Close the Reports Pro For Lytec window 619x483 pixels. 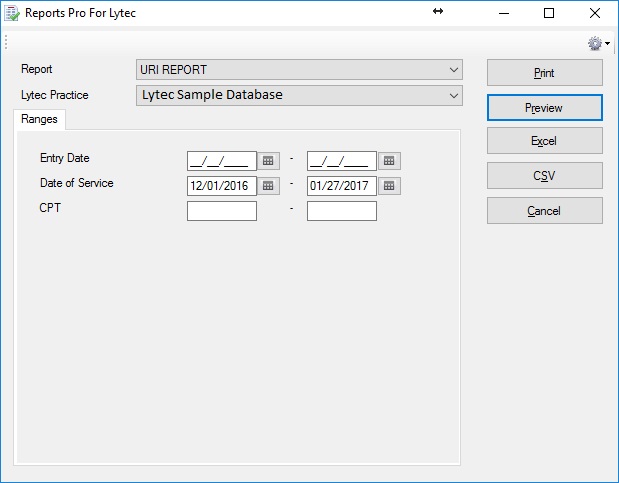[x=595, y=13]
